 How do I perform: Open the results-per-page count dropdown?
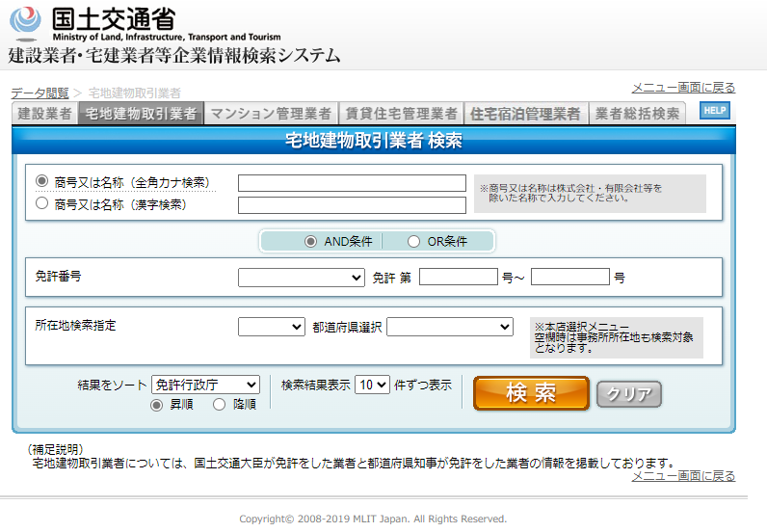[x=372, y=385]
